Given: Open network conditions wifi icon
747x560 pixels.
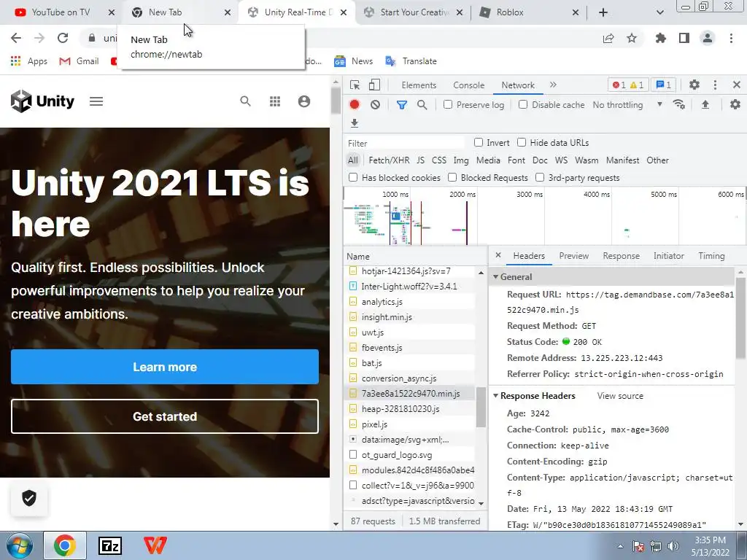Looking at the screenshot, I should [x=679, y=105].
